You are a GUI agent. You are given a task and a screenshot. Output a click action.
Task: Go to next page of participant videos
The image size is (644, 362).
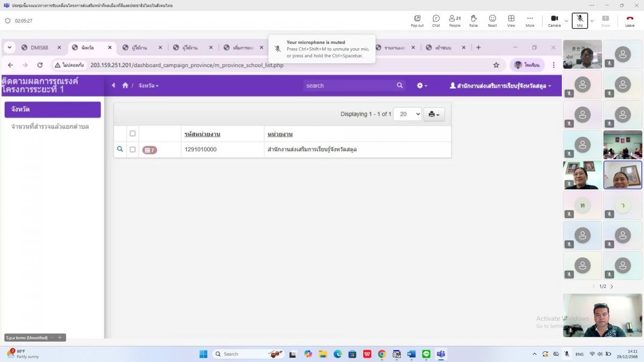coord(612,286)
